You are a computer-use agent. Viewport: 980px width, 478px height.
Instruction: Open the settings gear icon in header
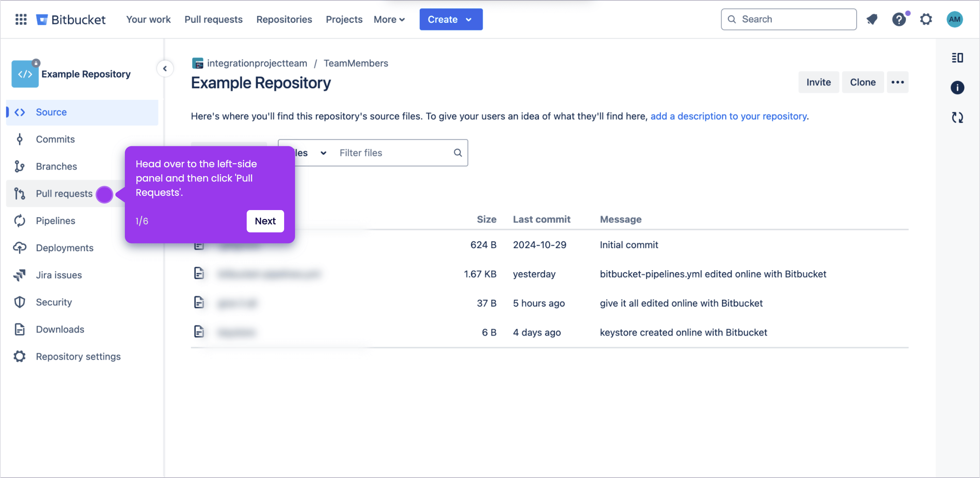click(x=926, y=19)
